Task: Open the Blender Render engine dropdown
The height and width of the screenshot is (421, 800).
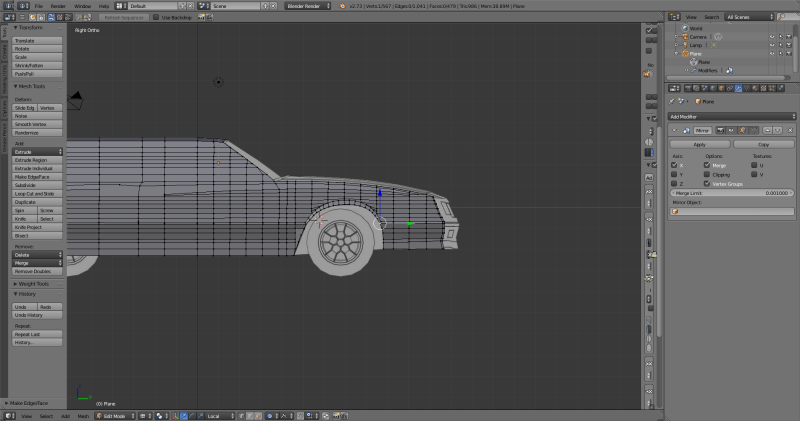Action: (x=306, y=6)
